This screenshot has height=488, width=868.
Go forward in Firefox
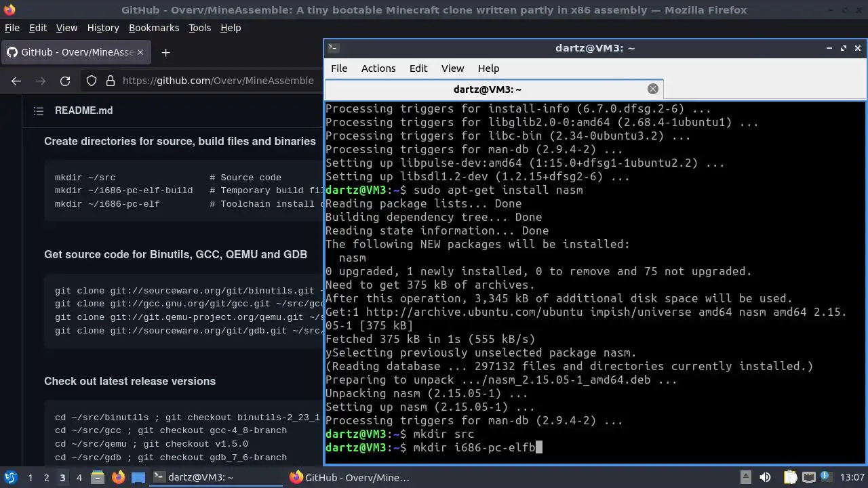[x=41, y=81]
